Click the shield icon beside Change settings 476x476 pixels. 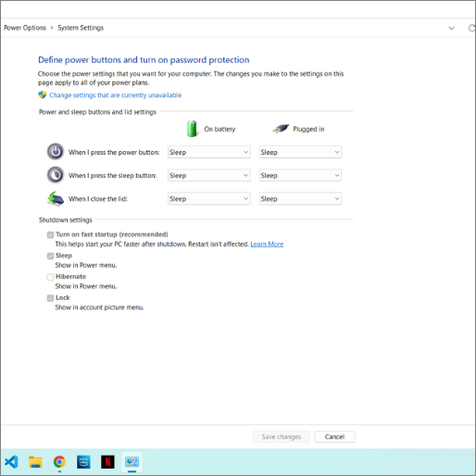43,94
